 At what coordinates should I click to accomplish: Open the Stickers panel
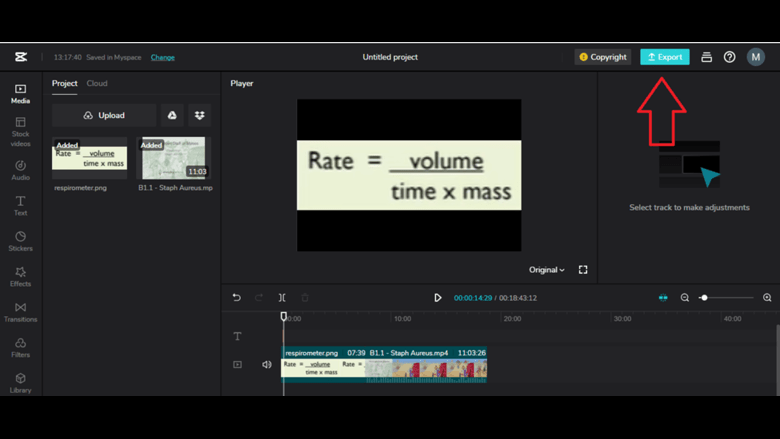tap(20, 241)
